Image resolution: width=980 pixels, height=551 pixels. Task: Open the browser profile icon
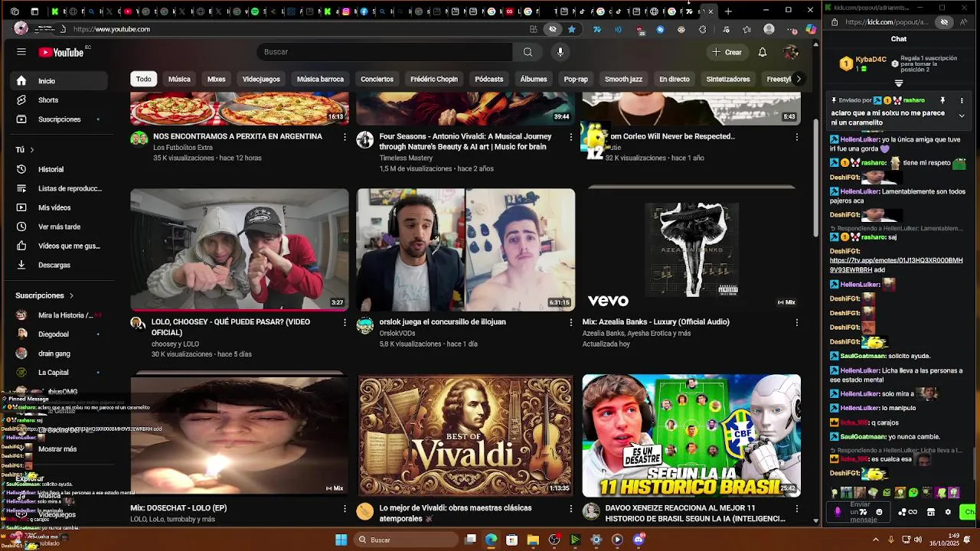coord(769,29)
